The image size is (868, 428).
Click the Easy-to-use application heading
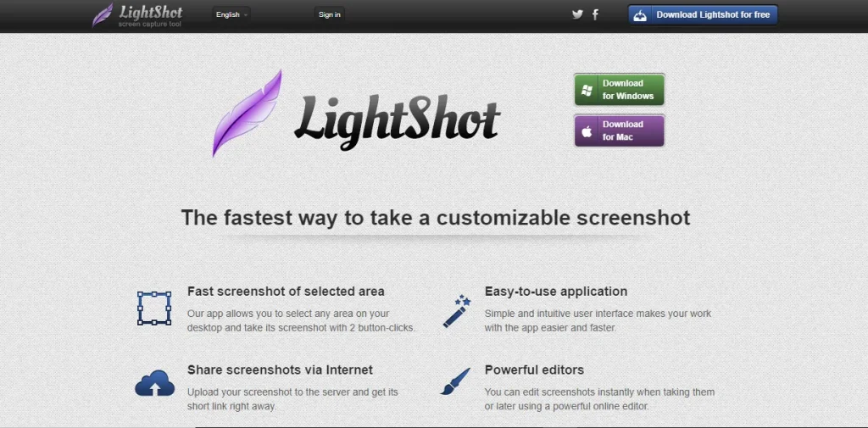[556, 292]
